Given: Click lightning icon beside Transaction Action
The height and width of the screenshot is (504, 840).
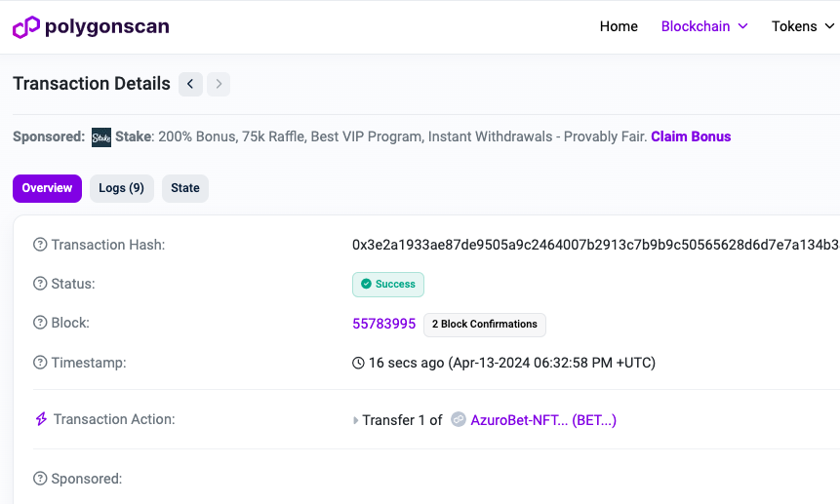Looking at the screenshot, I should coord(41,419).
